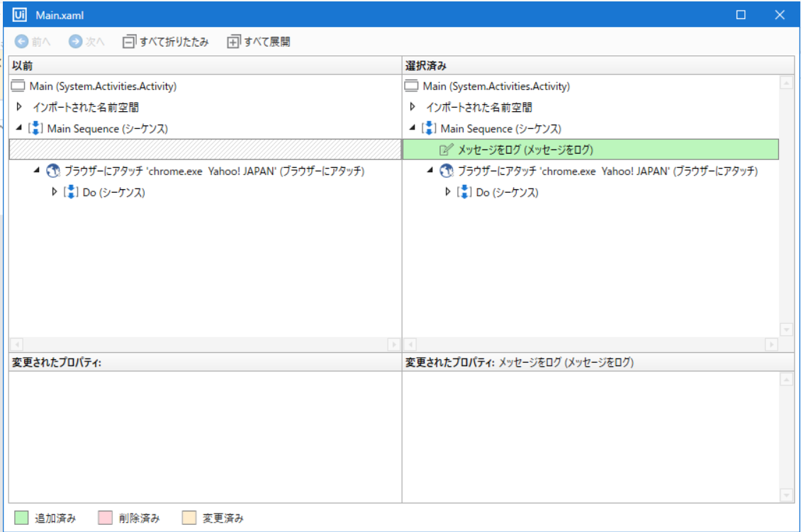Image resolution: width=801 pixels, height=532 pixels.
Task: Click 変更されたプロパティ label in left panel
Action: point(57,363)
